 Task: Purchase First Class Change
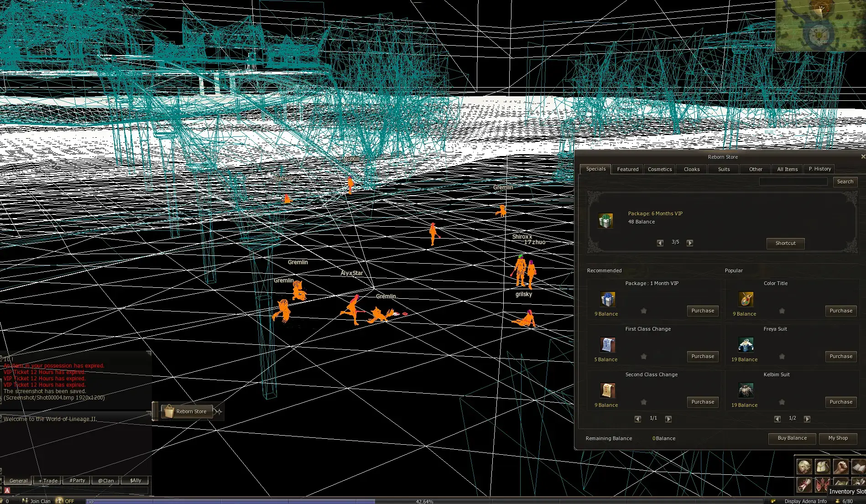point(703,356)
